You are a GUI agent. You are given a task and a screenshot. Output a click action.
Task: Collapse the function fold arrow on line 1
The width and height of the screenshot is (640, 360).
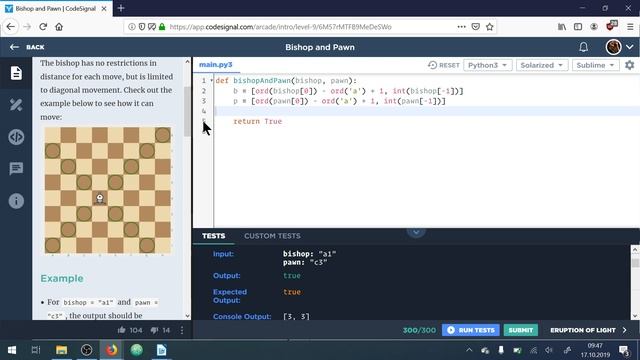(211, 80)
